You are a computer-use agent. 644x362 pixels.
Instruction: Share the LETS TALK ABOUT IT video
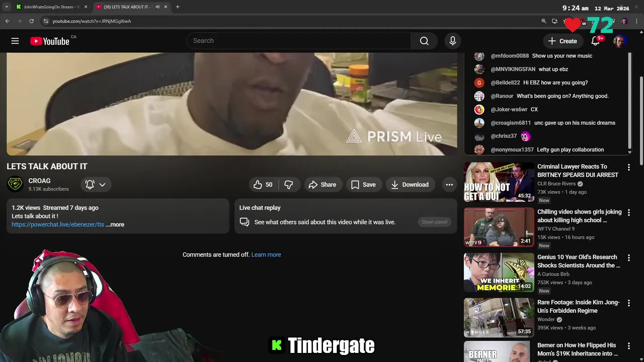tap(322, 185)
